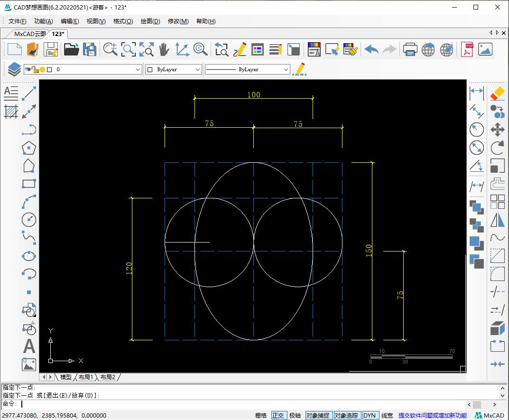Activate the Hatch fill tool

pyautogui.click(x=10, y=112)
